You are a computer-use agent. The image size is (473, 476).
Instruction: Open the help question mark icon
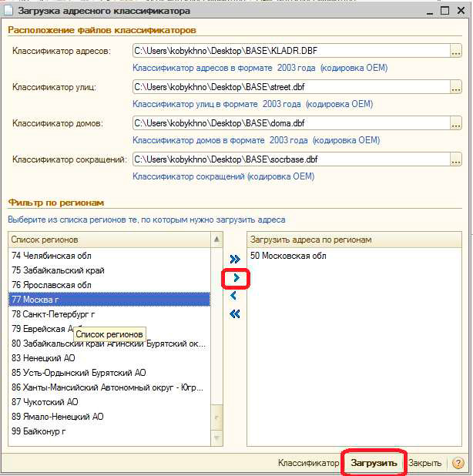[458, 463]
